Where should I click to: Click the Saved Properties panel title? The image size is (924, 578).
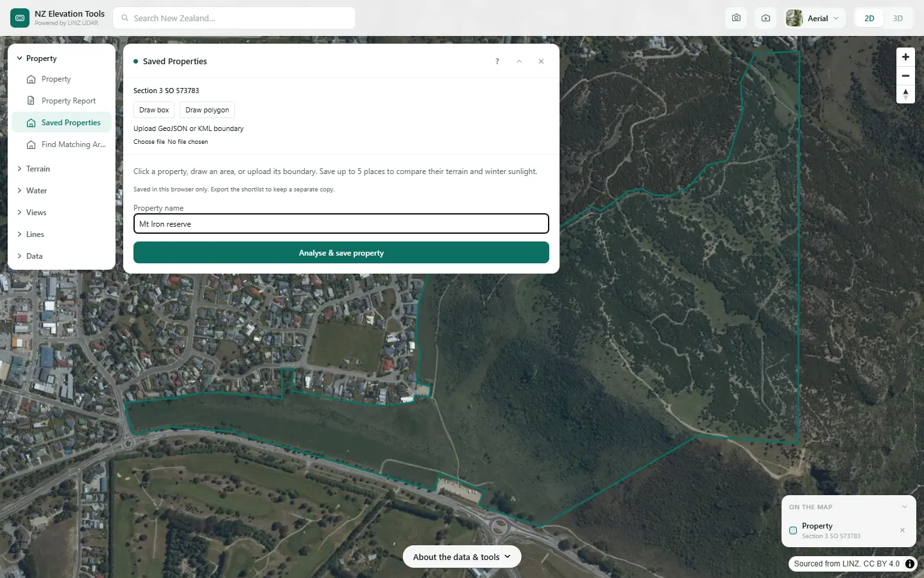(x=175, y=62)
